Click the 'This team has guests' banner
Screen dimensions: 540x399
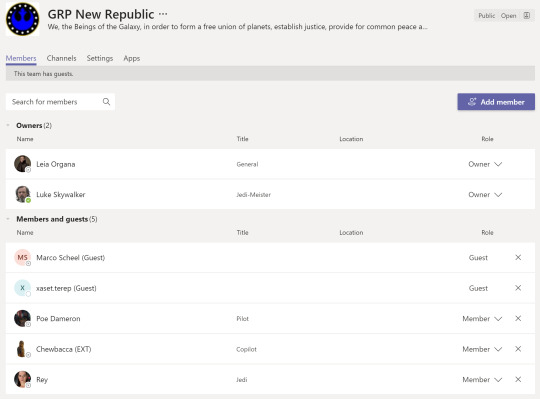(x=270, y=74)
